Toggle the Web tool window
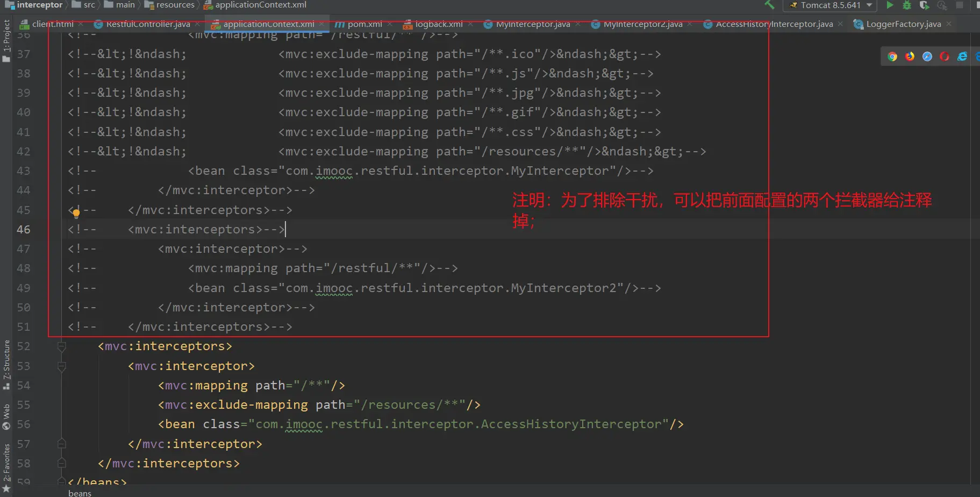The image size is (980, 497). pyautogui.click(x=6, y=416)
